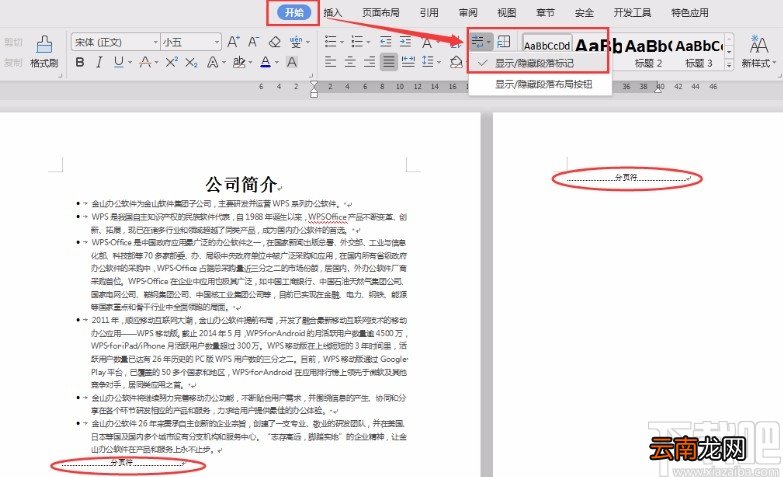Apply the normal AaBbCcDd style
783x477 pixels.
tap(547, 45)
